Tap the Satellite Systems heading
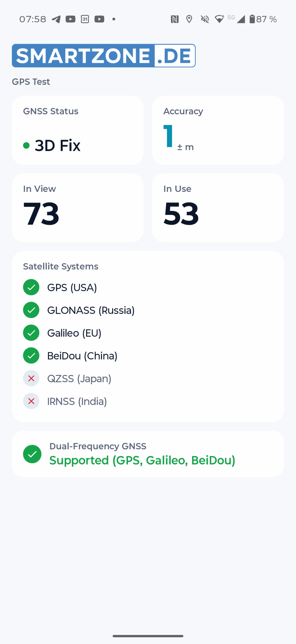 pyautogui.click(x=61, y=266)
